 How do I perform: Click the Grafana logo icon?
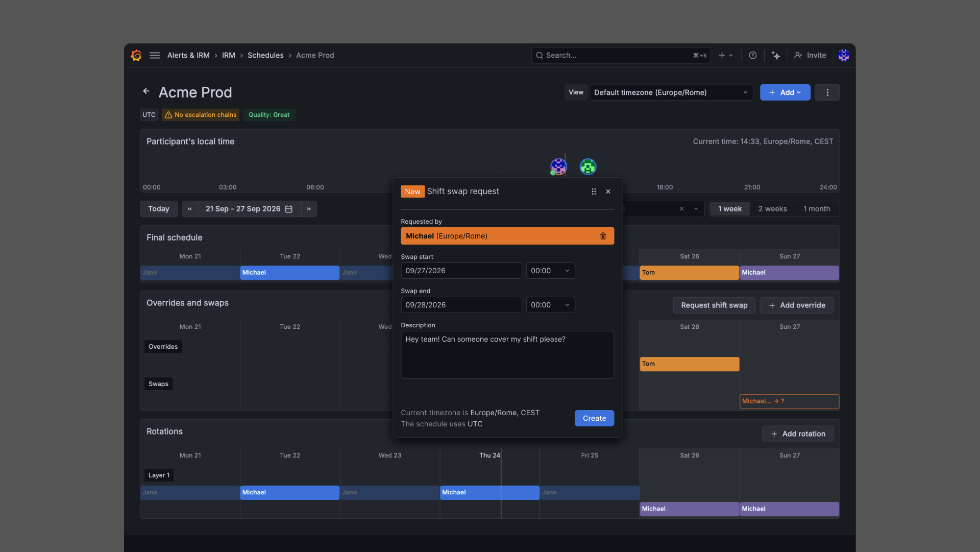click(136, 55)
